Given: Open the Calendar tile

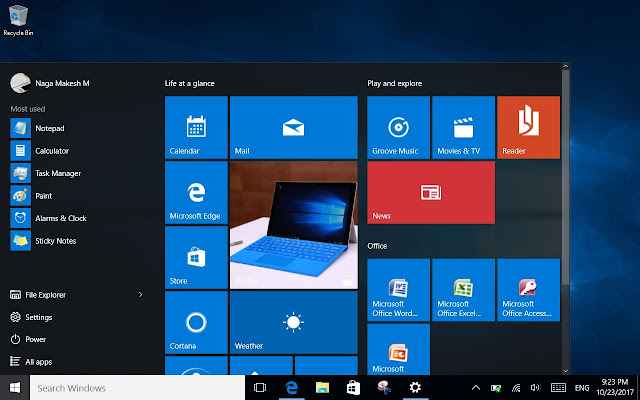Looking at the screenshot, I should pyautogui.click(x=196, y=127).
